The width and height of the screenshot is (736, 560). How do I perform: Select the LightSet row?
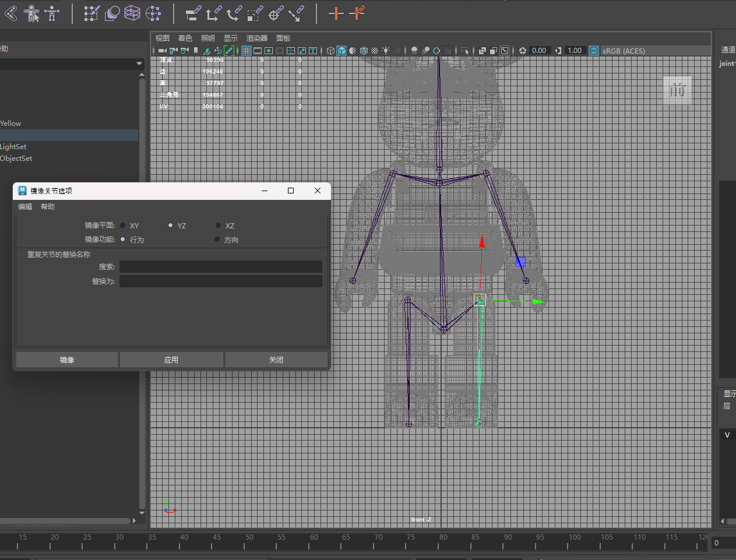[69, 147]
